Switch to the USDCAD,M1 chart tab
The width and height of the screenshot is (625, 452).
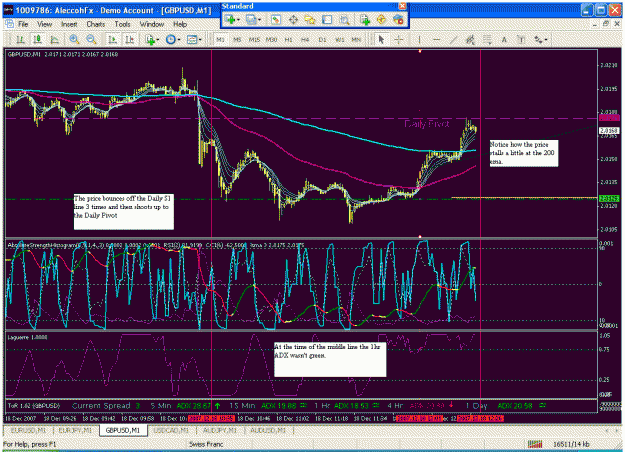171,430
